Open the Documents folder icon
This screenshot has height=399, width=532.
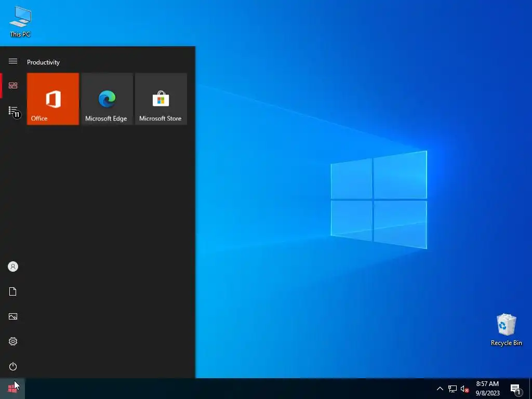click(13, 291)
